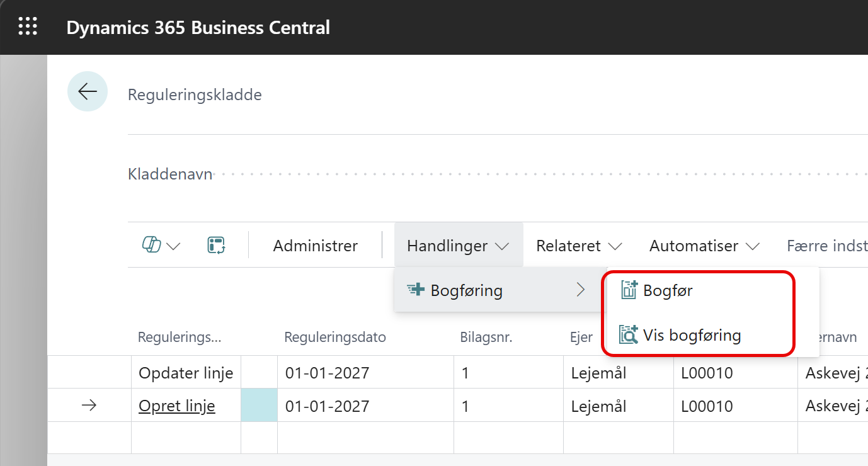This screenshot has width=868, height=466.
Task: Click the Administrer button
Action: (x=315, y=246)
